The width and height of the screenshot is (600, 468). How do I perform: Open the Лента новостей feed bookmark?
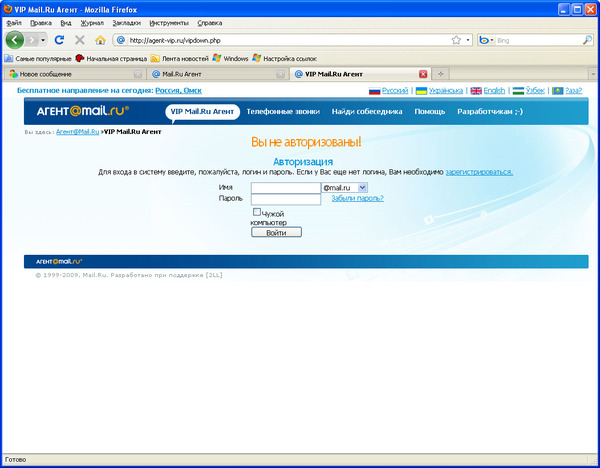(x=180, y=59)
